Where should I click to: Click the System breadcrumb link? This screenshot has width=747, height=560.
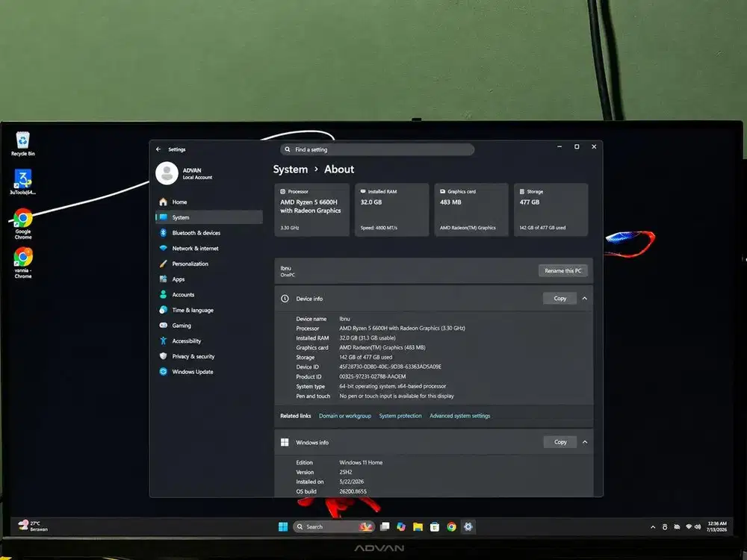[290, 169]
